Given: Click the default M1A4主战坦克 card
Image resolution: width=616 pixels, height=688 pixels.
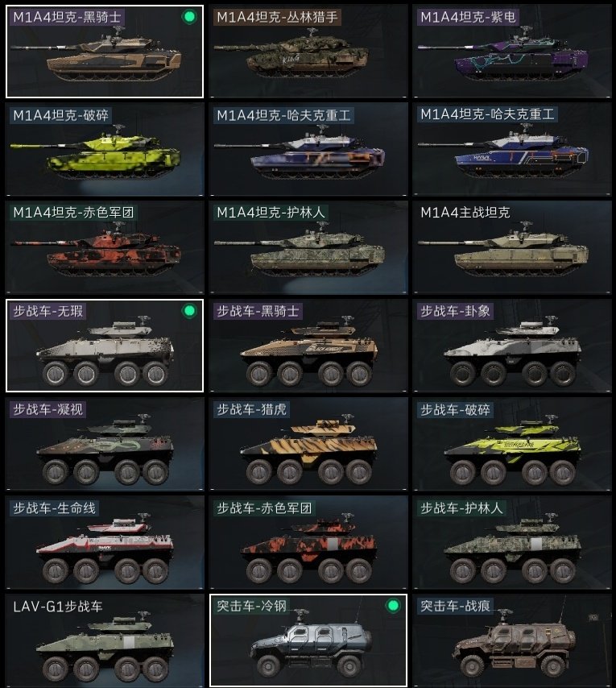Looking at the screenshot, I should pos(512,247).
